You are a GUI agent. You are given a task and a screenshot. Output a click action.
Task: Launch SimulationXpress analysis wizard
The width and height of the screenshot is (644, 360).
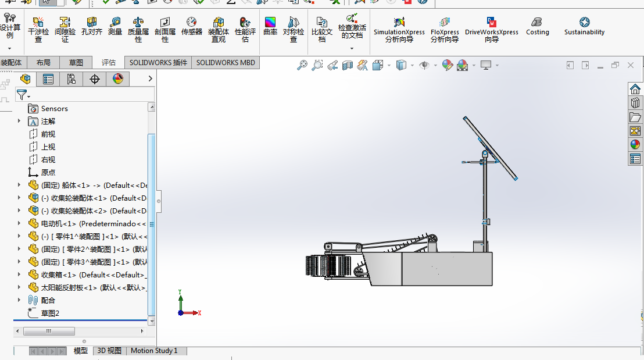click(399, 30)
